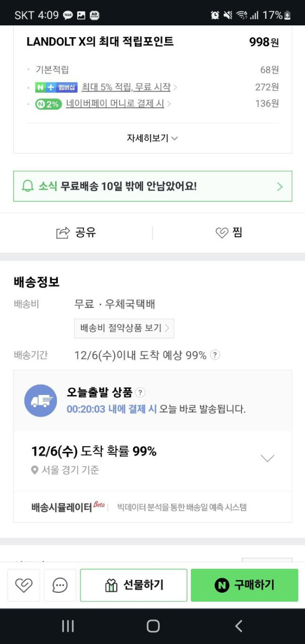Tap 배송비 절약상품 보기 button

124,328
